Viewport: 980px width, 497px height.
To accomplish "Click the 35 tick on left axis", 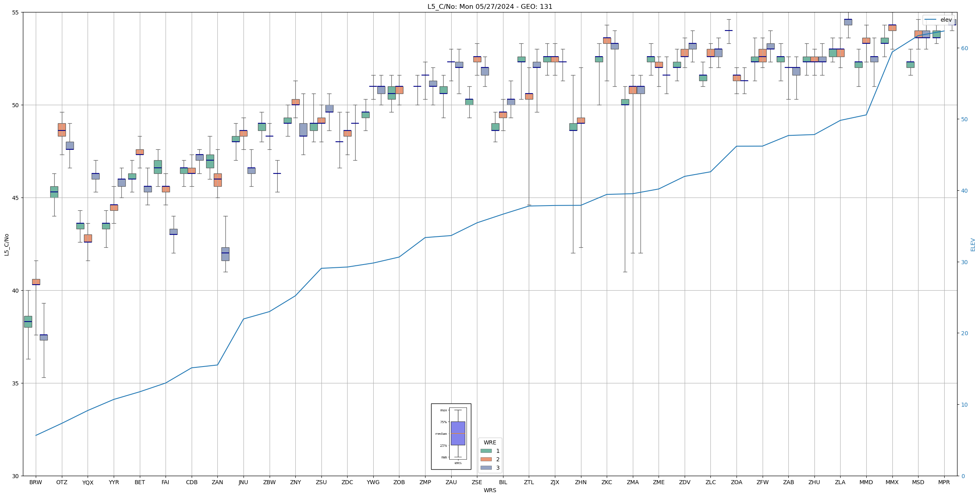I will tap(16, 383).
